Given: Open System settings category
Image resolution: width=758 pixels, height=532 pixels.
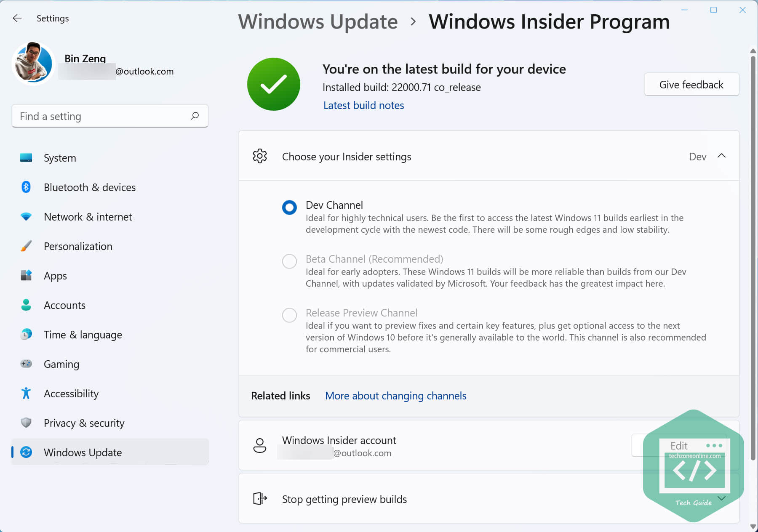Looking at the screenshot, I should (x=110, y=158).
